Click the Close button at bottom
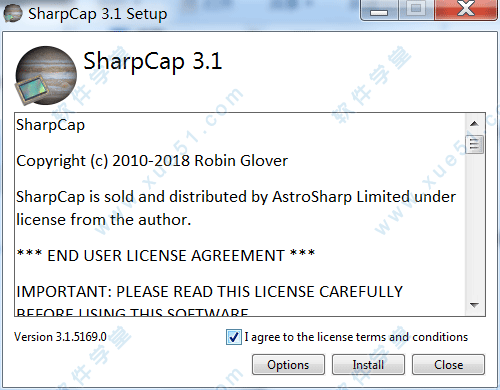Image resolution: width=500 pixels, height=390 pixels. coord(448,365)
